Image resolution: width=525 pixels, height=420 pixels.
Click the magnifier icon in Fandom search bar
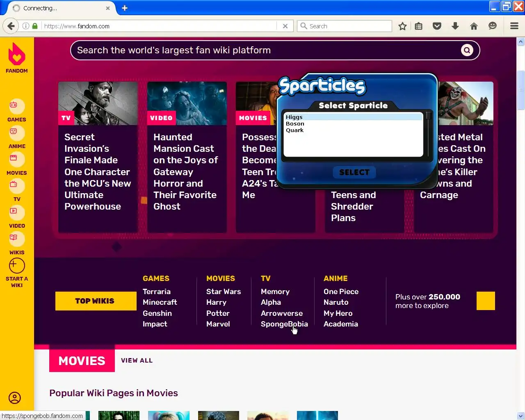click(467, 50)
